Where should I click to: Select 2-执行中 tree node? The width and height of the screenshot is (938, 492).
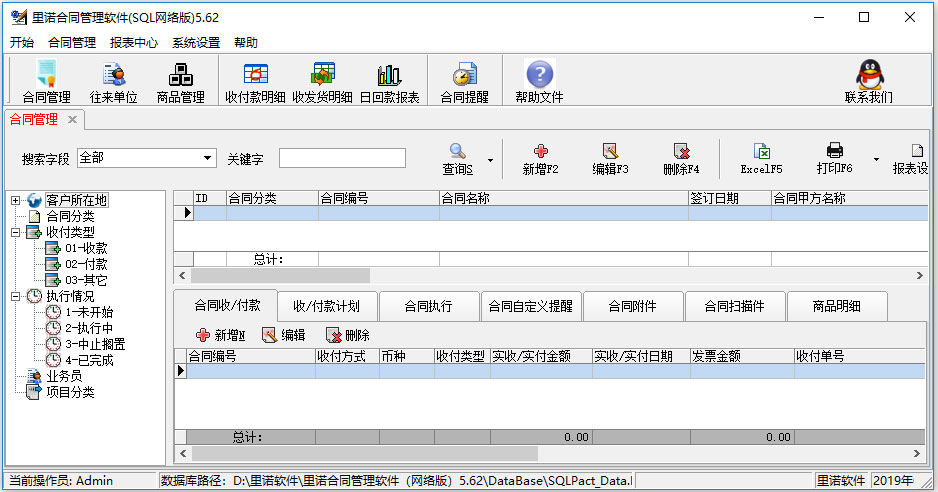coord(89,328)
